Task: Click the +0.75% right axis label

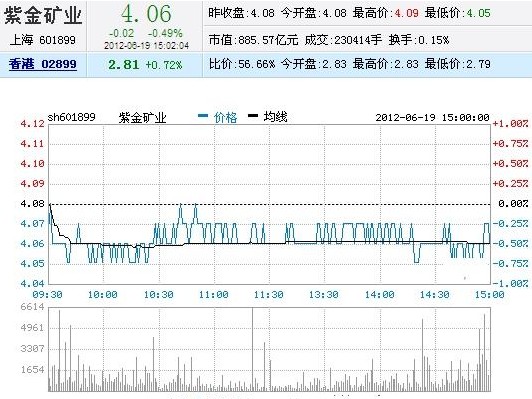Action: click(511, 144)
